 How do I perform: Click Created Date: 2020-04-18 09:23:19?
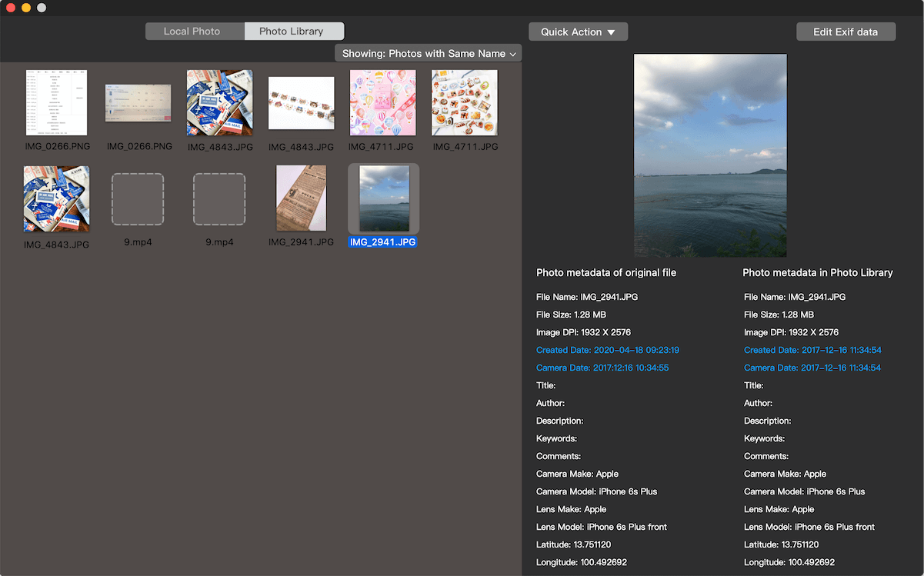coord(608,350)
